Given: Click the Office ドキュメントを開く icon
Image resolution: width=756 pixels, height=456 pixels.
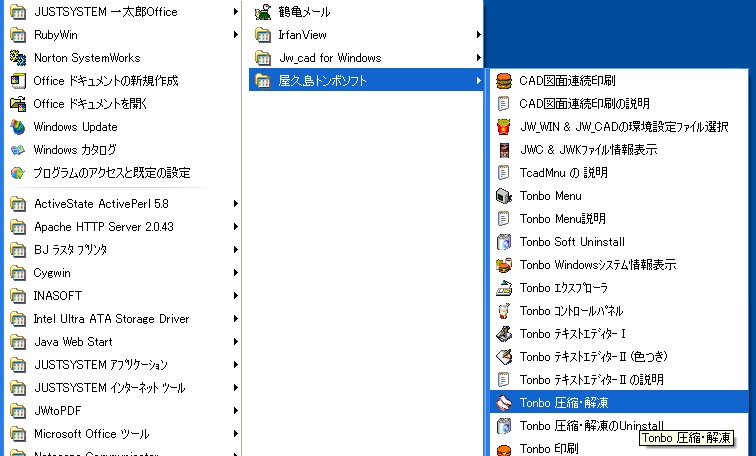Looking at the screenshot, I should pos(18,104).
